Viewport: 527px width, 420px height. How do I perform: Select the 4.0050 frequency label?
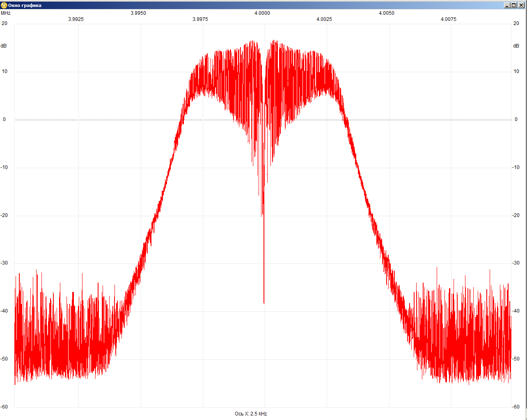387,13
